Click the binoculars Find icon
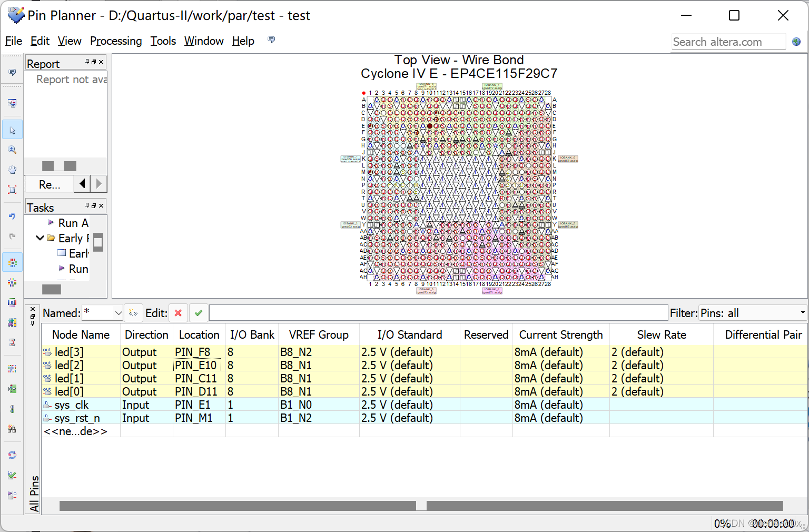This screenshot has height=532, width=809. (x=12, y=429)
